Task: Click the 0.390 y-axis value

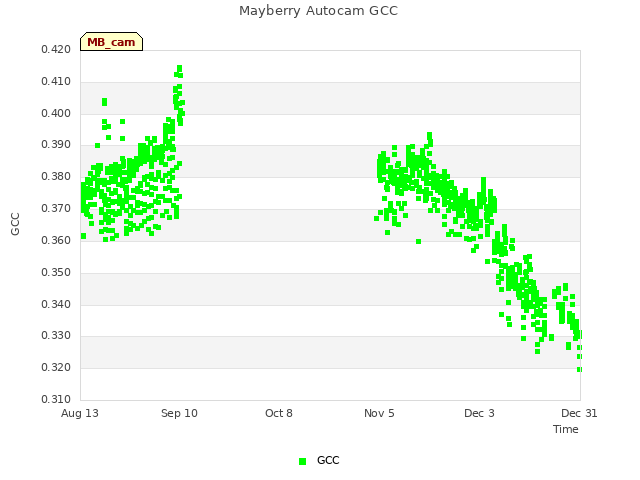Action: click(56, 144)
